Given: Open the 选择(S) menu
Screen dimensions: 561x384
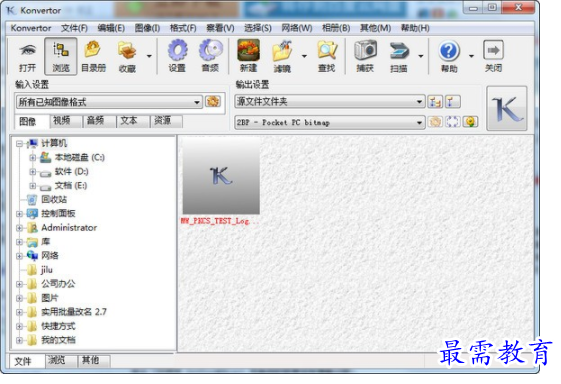Looking at the screenshot, I should [x=258, y=28].
